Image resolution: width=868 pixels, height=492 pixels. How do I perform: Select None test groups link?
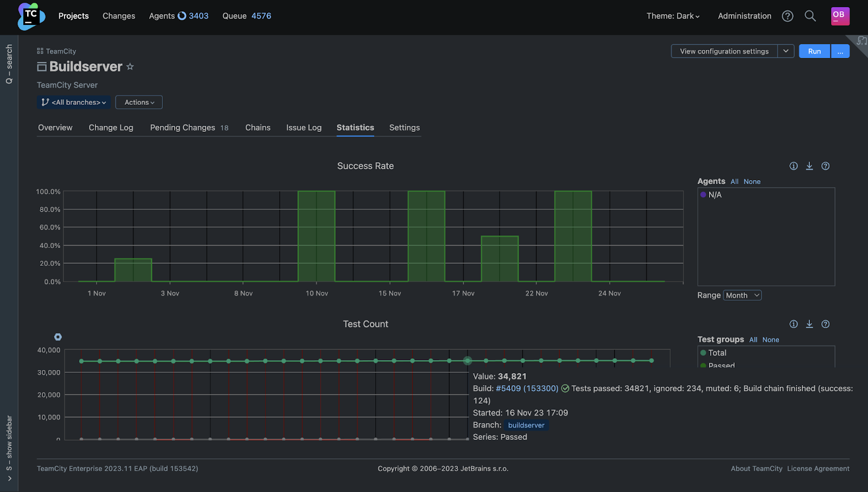[771, 340]
